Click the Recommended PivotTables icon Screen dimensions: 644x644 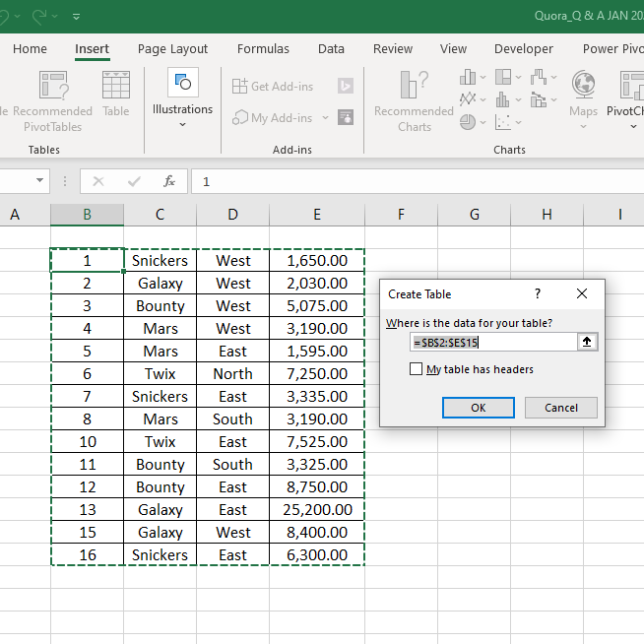(54, 85)
